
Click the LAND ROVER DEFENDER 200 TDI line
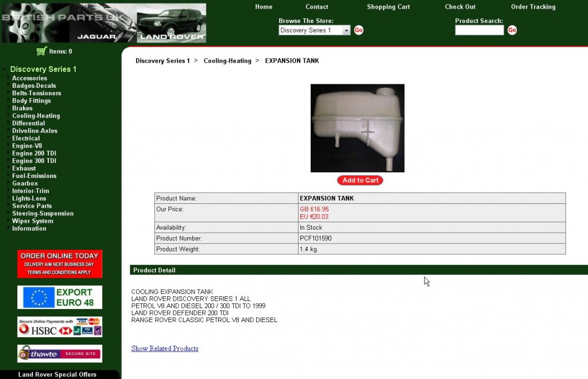click(180, 313)
